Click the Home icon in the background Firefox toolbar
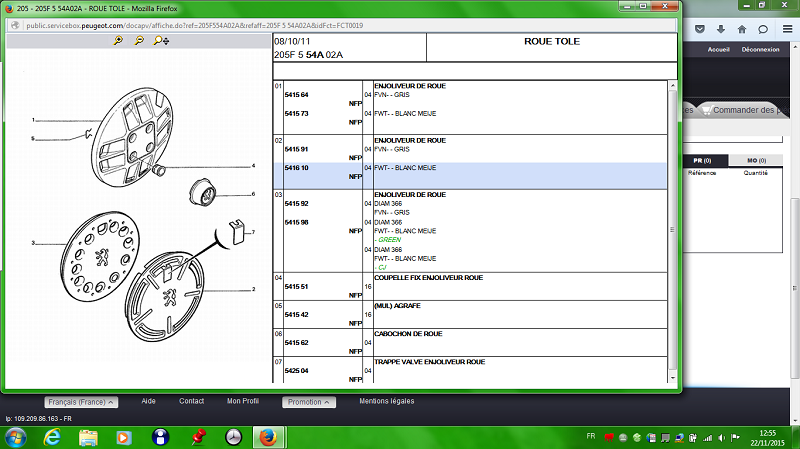This screenshot has height=449, width=800. tap(742, 30)
